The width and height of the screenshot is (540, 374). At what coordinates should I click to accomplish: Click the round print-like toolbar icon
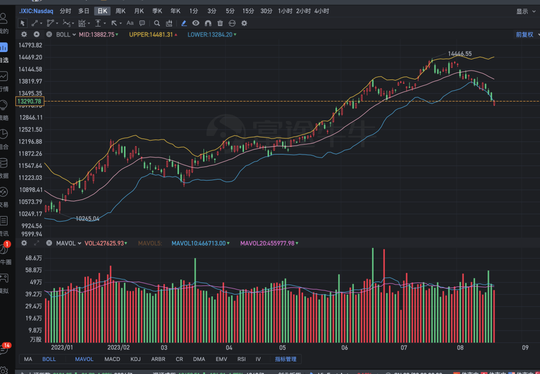232,23
